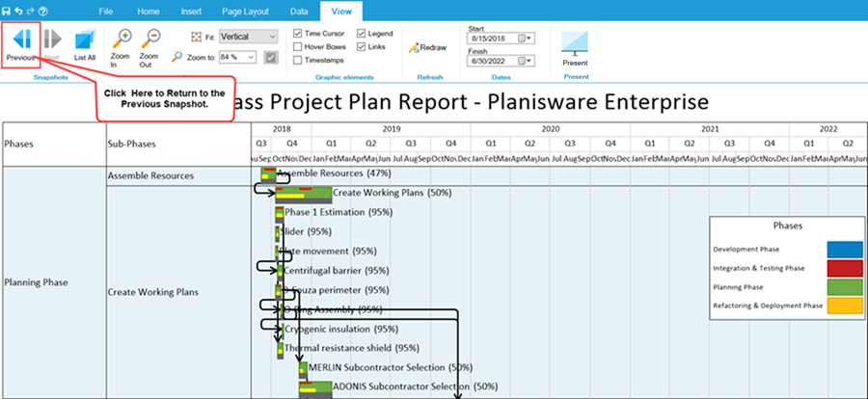Start Present mode from the ribbon
Screen dimensions: 868x399
coord(575,48)
